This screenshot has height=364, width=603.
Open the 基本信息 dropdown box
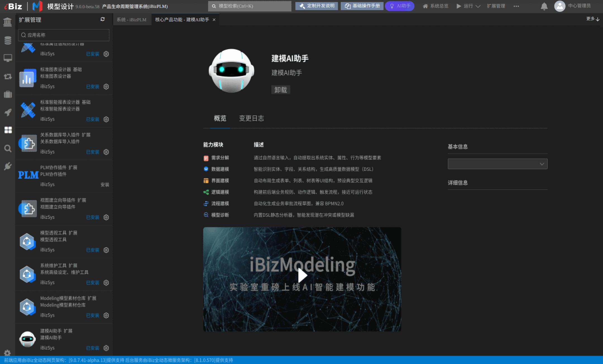497,164
